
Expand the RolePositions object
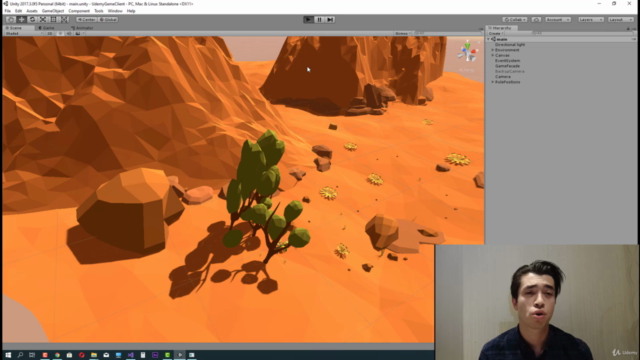tap(493, 82)
